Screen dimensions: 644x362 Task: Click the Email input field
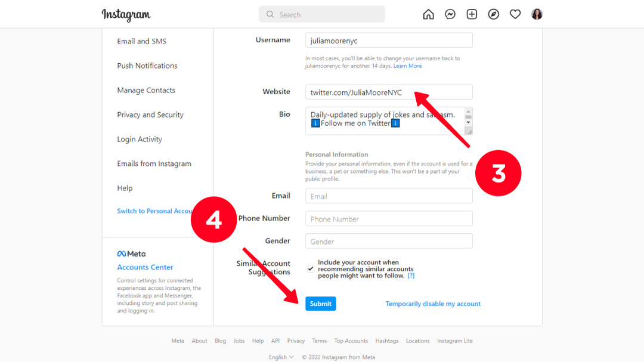(x=389, y=196)
